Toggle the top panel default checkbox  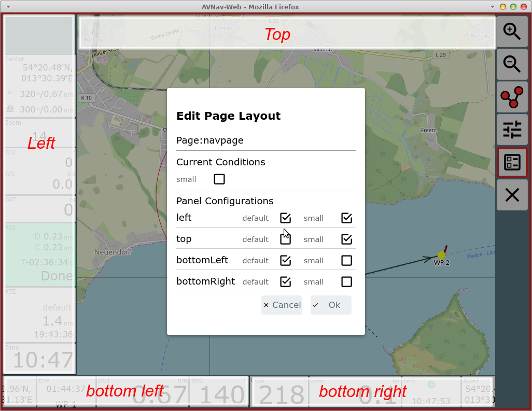(x=285, y=239)
